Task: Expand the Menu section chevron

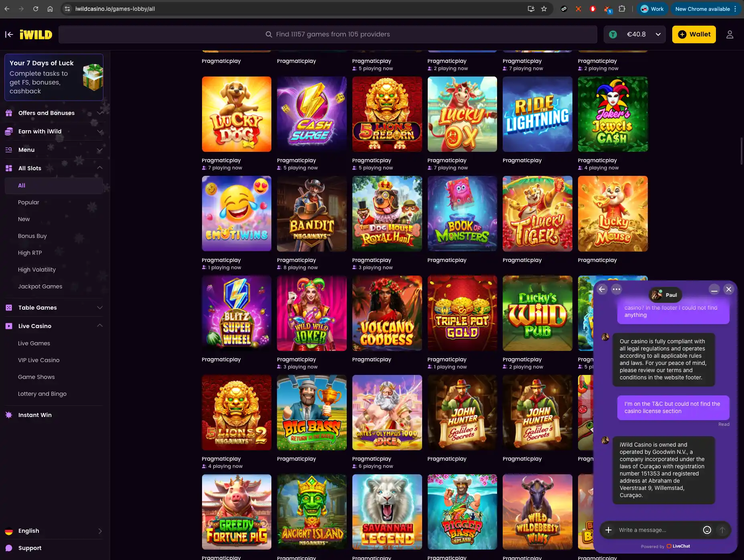Action: click(100, 150)
